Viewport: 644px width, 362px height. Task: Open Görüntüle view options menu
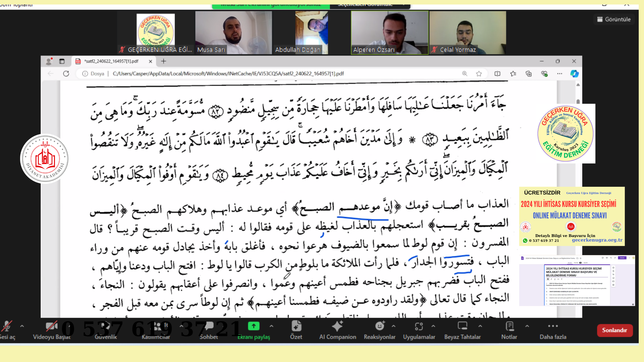point(614,19)
